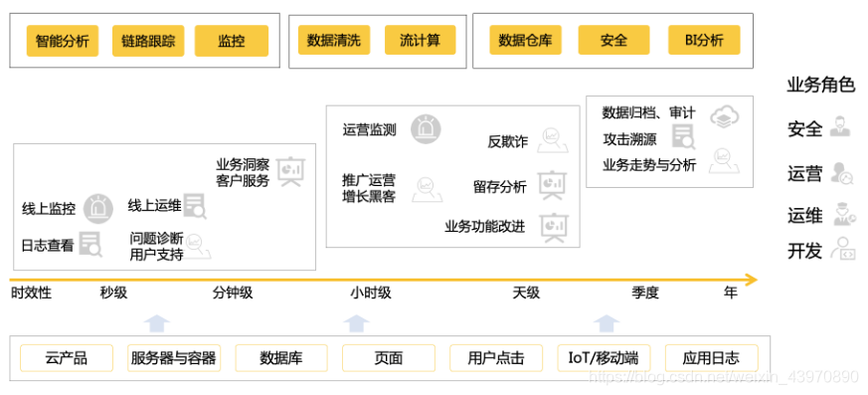Viewport: 868px width, 395px height.
Task: Click the cloud layers icon beside 数据归档
Action: click(x=725, y=115)
